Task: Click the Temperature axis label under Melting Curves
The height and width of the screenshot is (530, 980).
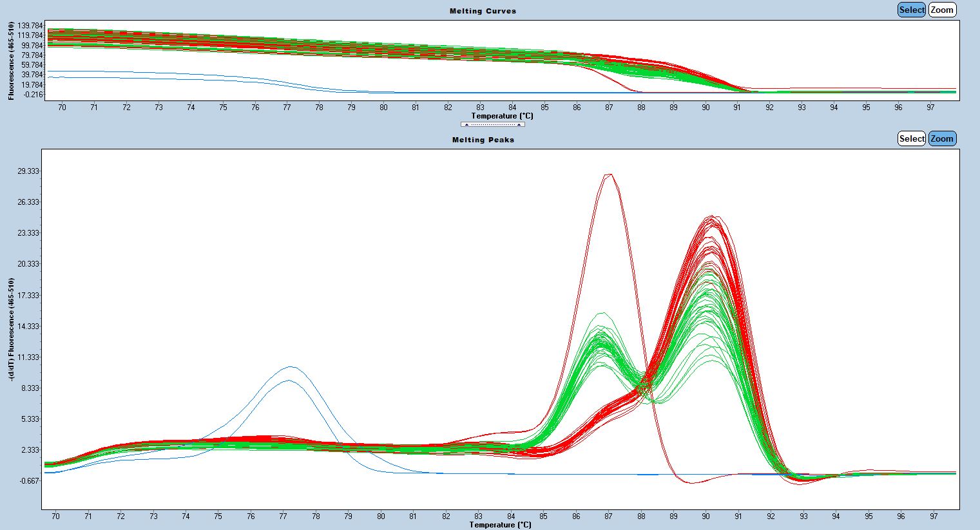Action: 502,116
